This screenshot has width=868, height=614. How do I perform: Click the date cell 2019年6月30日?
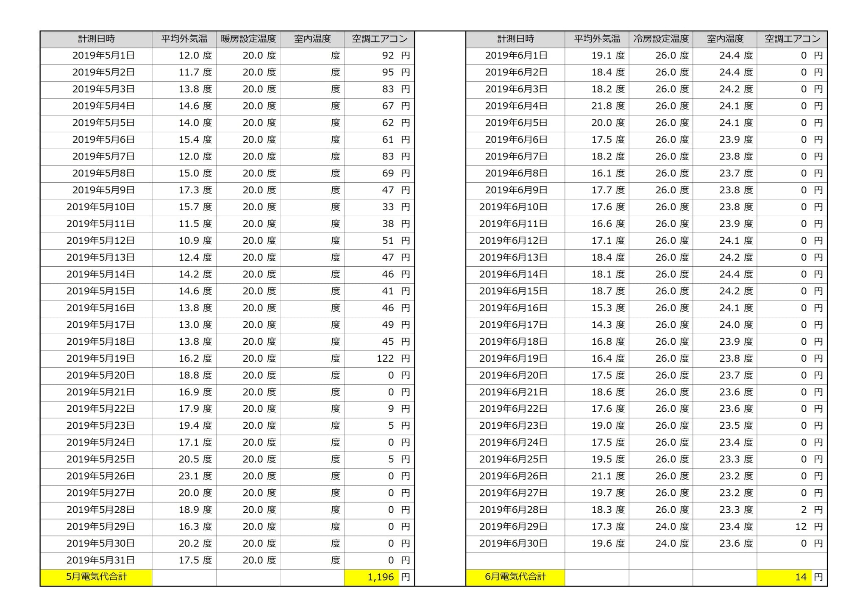pos(515,544)
